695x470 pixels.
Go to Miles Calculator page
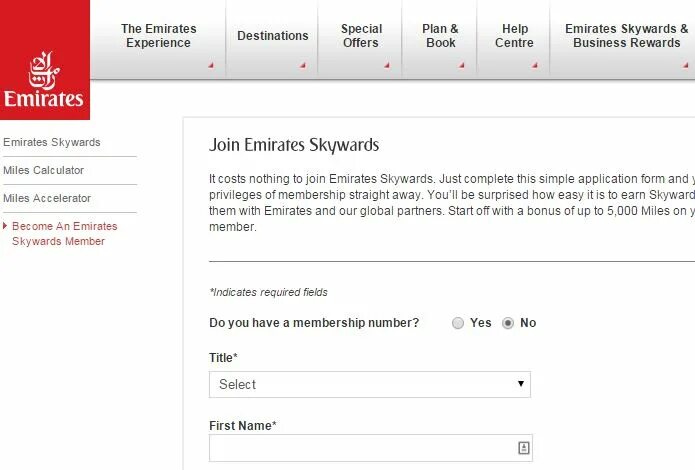tap(44, 170)
